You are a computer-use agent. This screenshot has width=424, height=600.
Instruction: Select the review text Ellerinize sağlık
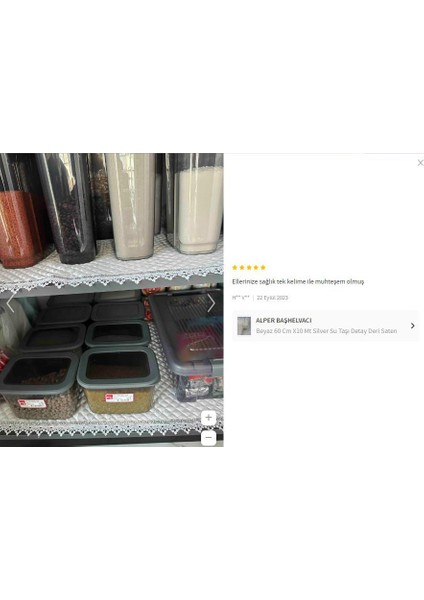pyautogui.click(x=253, y=282)
